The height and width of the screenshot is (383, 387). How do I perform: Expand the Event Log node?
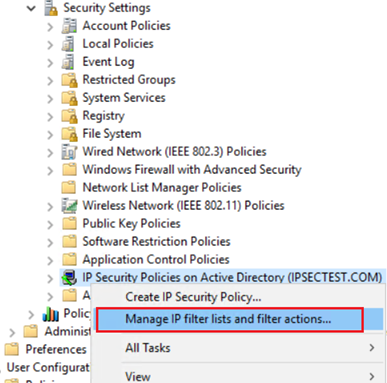pyautogui.click(x=50, y=63)
